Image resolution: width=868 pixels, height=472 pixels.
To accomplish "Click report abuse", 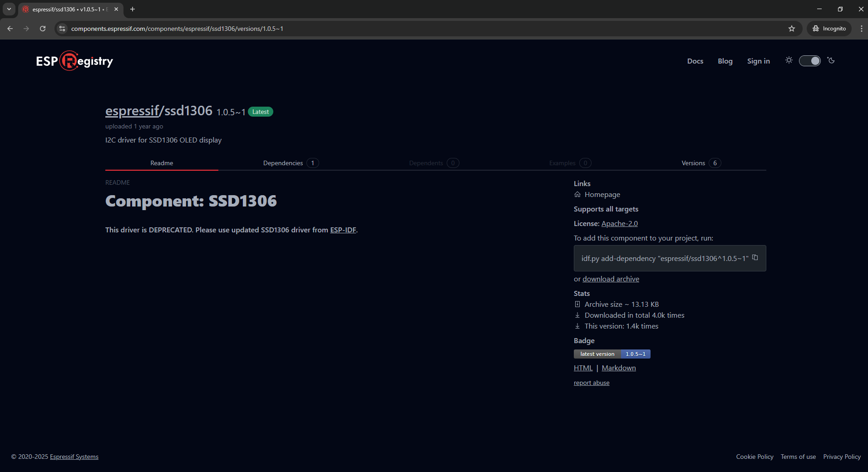I will (x=592, y=383).
